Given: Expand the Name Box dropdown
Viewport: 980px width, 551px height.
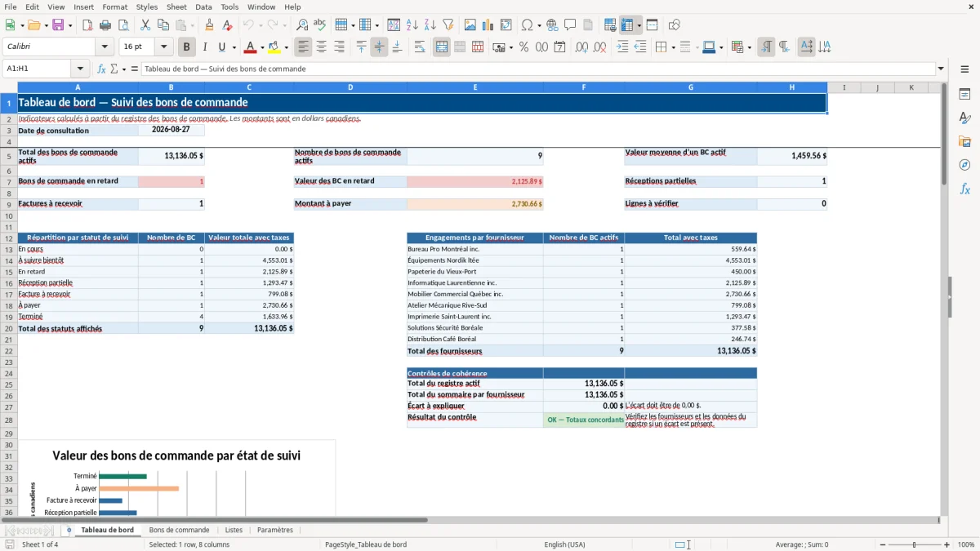Looking at the screenshot, I should tap(79, 69).
